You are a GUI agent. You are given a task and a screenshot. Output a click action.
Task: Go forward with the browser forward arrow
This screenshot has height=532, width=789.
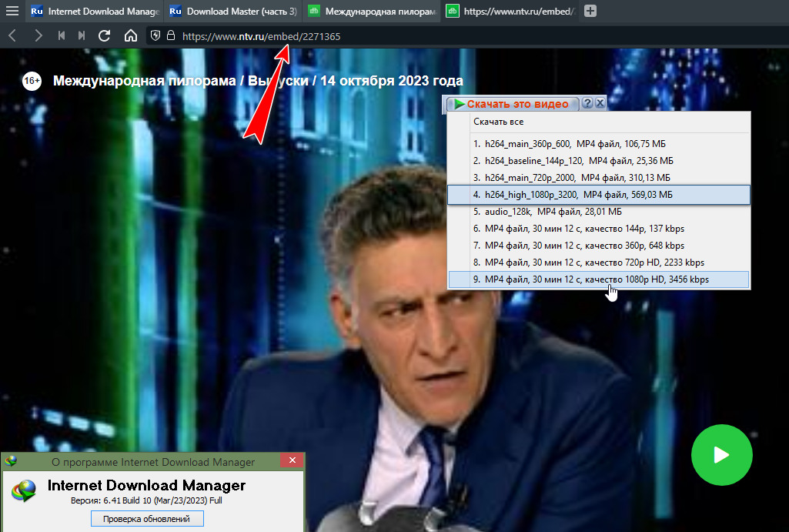(x=38, y=35)
